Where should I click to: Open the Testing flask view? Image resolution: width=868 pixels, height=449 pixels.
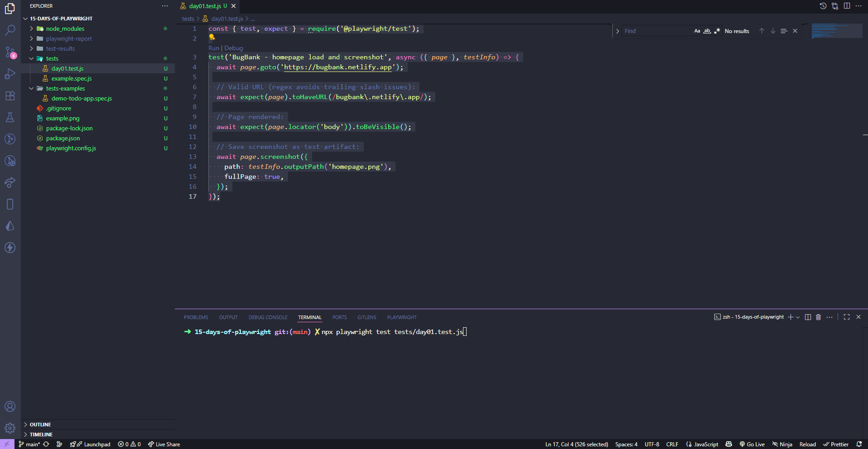(x=10, y=117)
